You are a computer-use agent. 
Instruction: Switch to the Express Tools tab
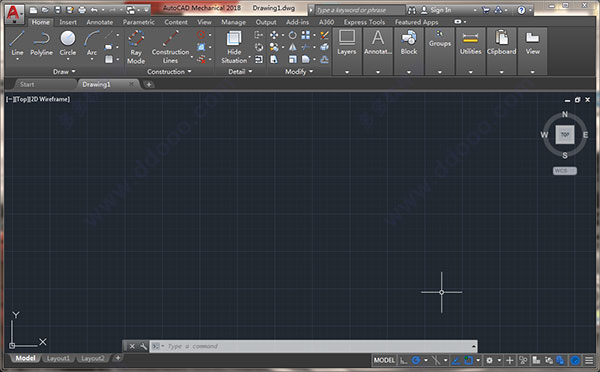click(364, 22)
